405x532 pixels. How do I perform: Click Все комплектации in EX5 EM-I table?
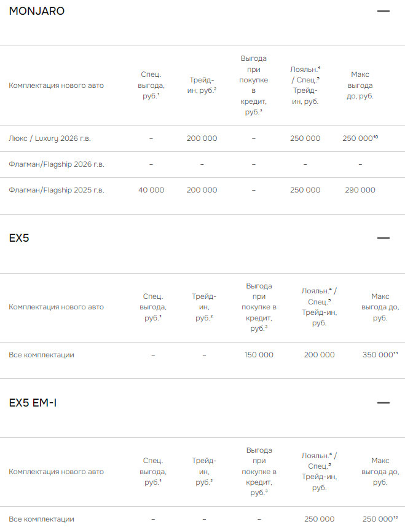(x=41, y=519)
